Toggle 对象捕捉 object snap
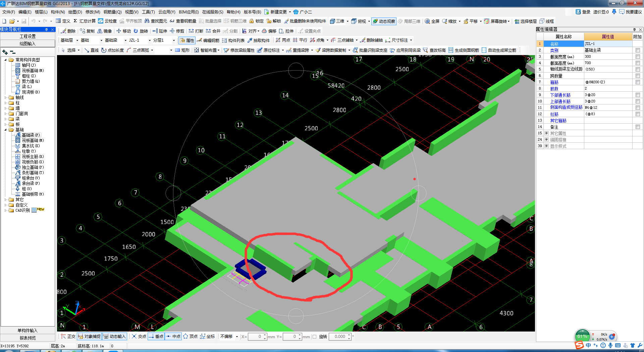 pyautogui.click(x=89, y=336)
